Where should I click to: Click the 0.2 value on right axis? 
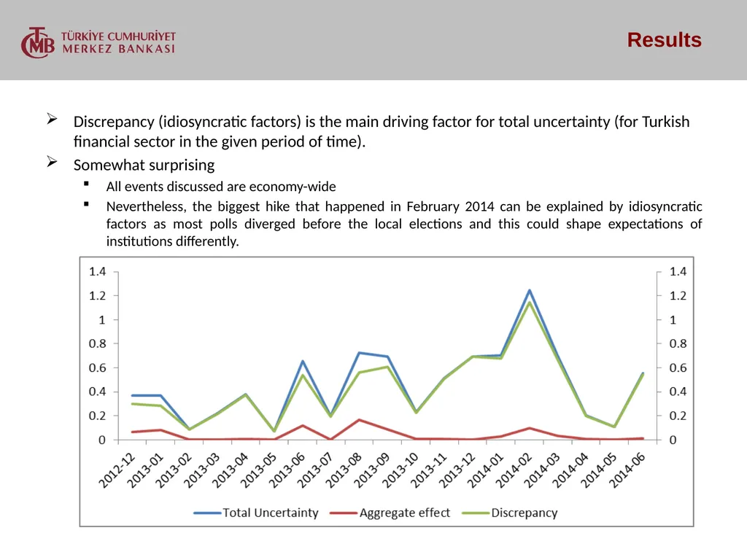pyautogui.click(x=678, y=416)
